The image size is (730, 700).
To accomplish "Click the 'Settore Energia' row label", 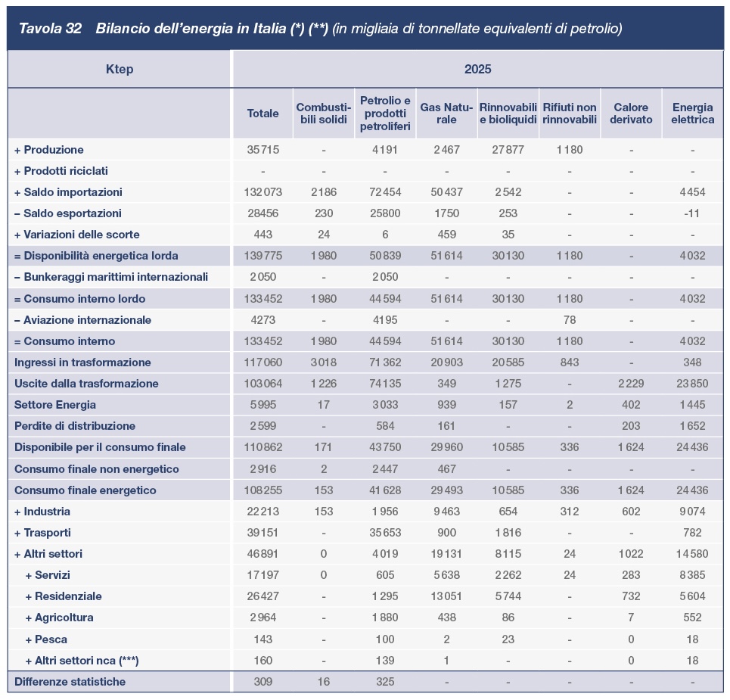I will click(55, 405).
